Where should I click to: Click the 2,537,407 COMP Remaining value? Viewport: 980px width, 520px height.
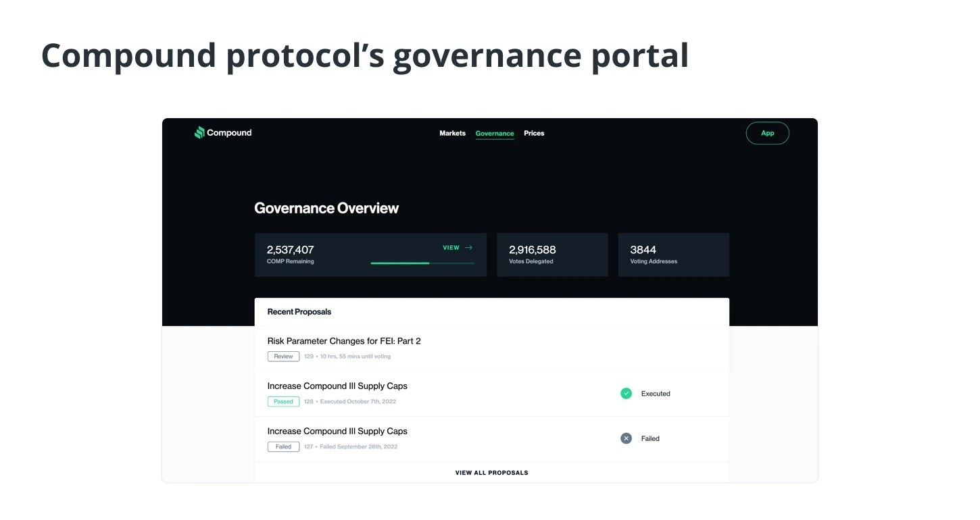pos(291,250)
